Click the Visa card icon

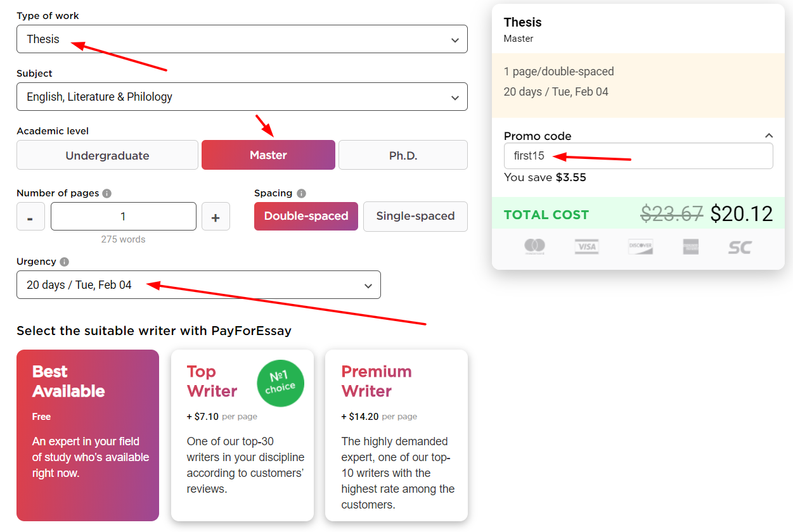tap(586, 246)
